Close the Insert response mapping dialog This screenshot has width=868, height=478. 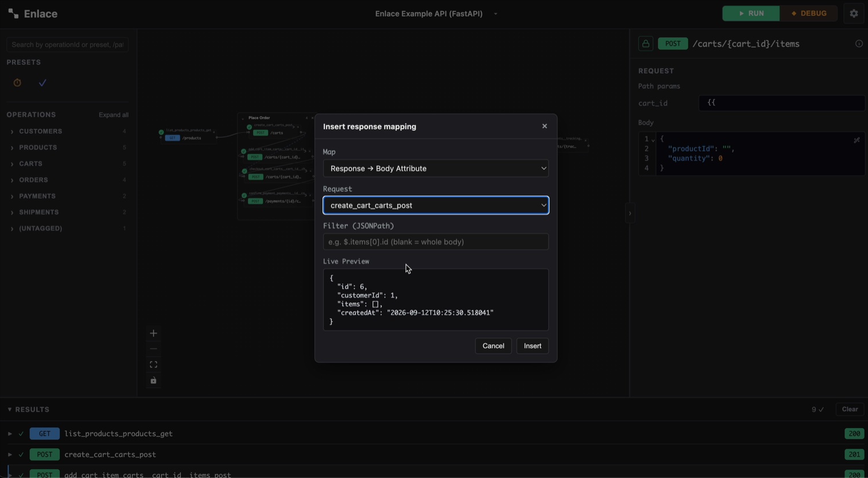(544, 126)
